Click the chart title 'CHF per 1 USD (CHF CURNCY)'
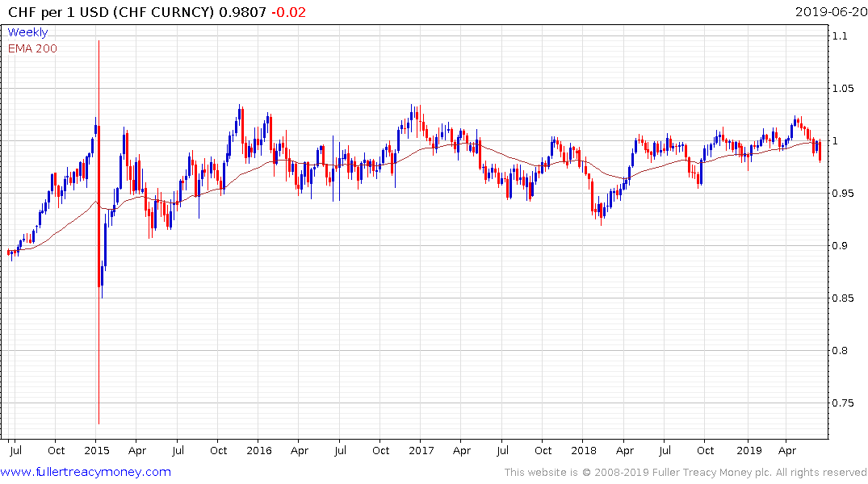 [x=111, y=12]
